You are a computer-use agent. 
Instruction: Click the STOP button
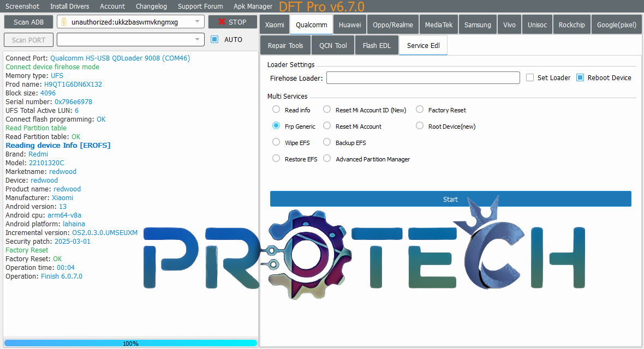coord(232,22)
